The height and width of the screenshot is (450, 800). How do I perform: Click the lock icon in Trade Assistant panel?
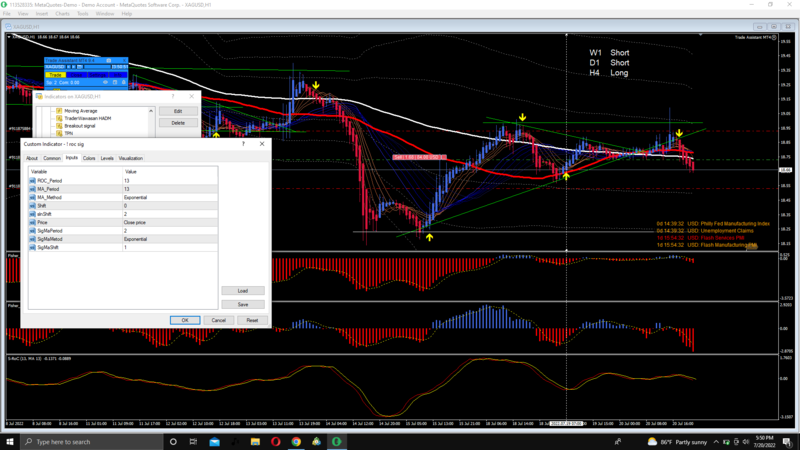(x=123, y=82)
